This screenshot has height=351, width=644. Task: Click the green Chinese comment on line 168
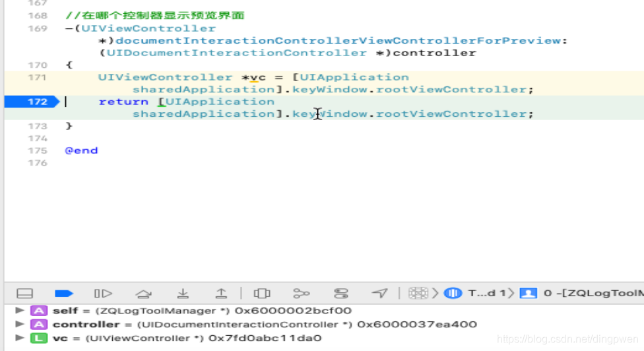point(154,16)
